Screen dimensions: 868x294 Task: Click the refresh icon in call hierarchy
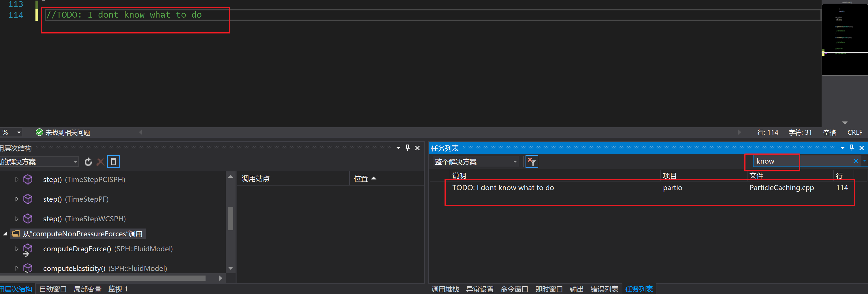pyautogui.click(x=88, y=162)
